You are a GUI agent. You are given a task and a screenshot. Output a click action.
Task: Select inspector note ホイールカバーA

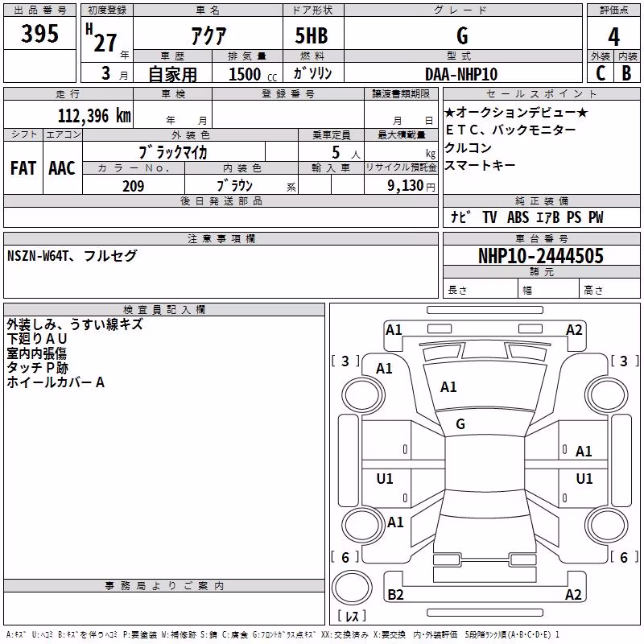pyautogui.click(x=56, y=382)
